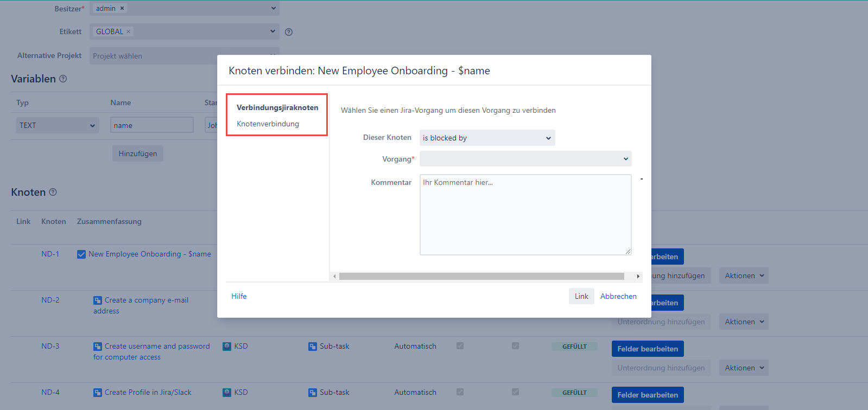868x410 pixels.
Task: Click the task icon before New Employee Onboarding
Action: pos(81,254)
